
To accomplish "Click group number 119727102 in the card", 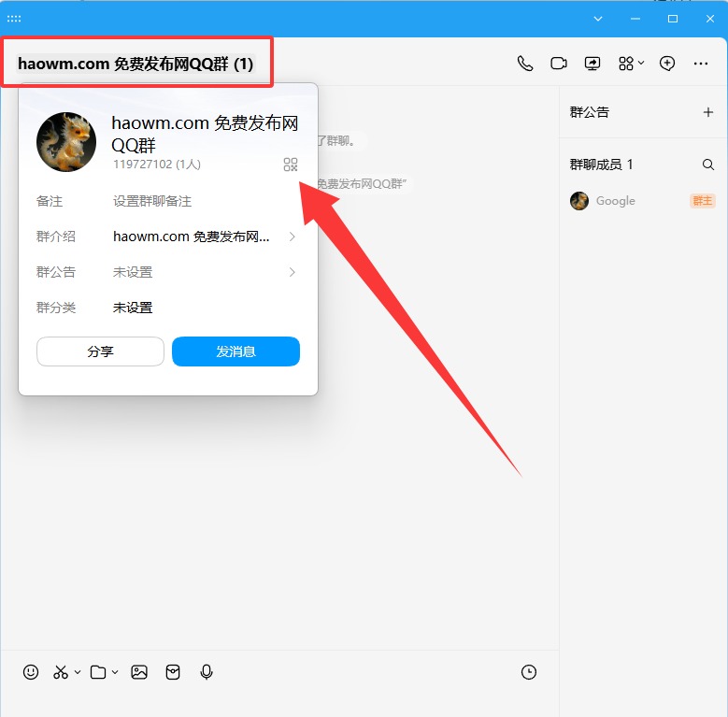I will click(x=143, y=165).
